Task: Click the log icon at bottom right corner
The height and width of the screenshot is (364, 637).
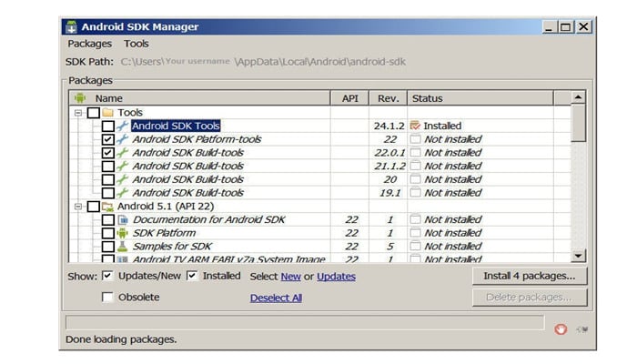Action: coord(581,329)
